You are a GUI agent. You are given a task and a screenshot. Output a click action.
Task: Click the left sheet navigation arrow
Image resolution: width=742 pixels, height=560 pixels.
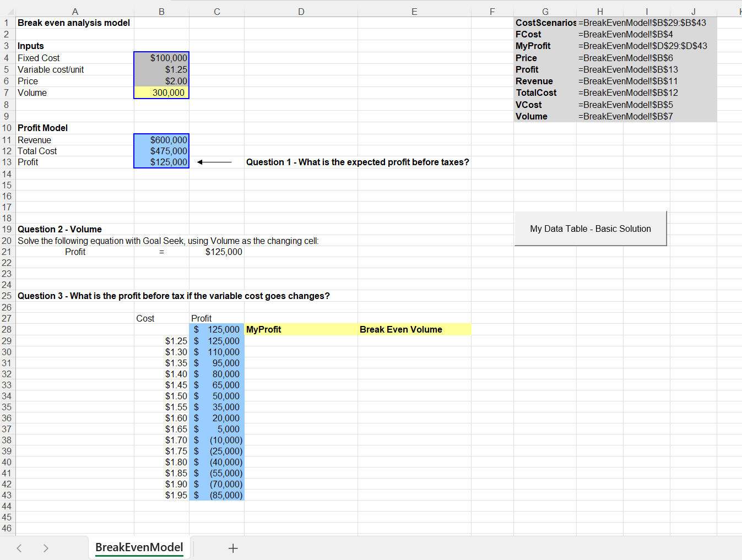click(x=19, y=548)
